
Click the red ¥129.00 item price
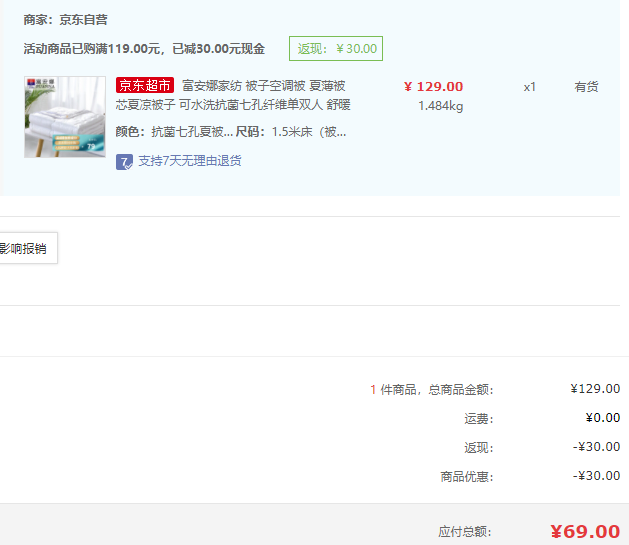pyautogui.click(x=433, y=87)
